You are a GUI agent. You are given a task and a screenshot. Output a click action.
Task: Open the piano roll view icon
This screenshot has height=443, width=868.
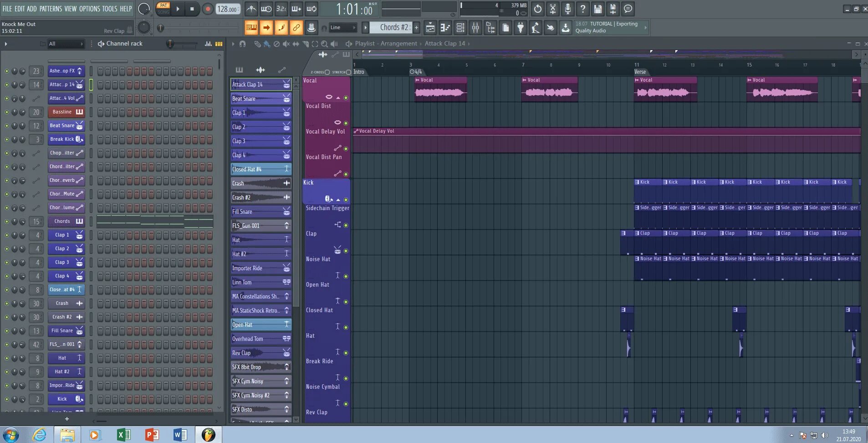[x=445, y=28]
